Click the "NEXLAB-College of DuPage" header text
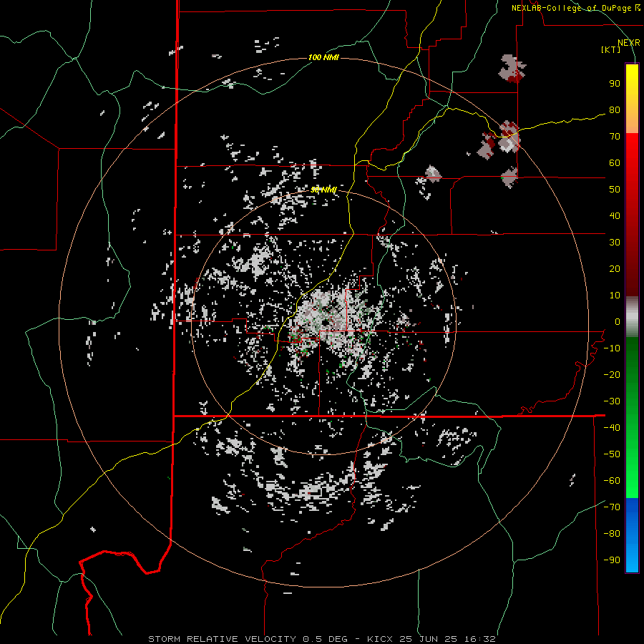The image size is (644, 644). (x=572, y=8)
